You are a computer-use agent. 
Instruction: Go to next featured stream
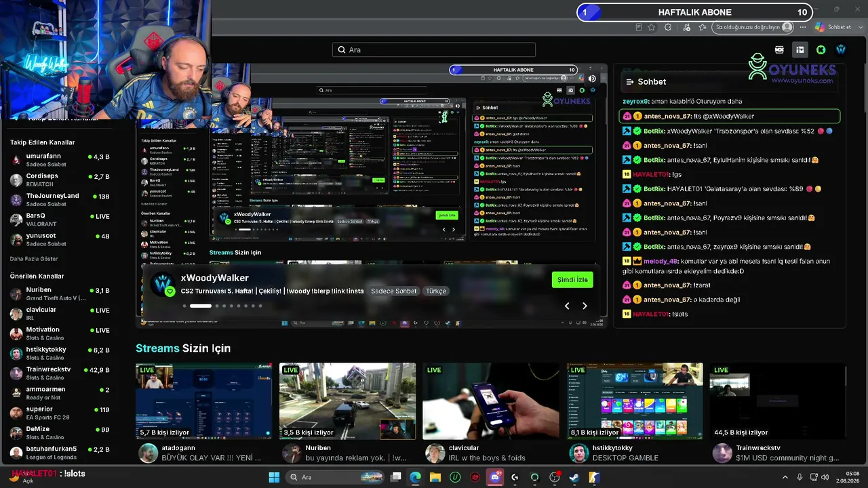(x=585, y=306)
